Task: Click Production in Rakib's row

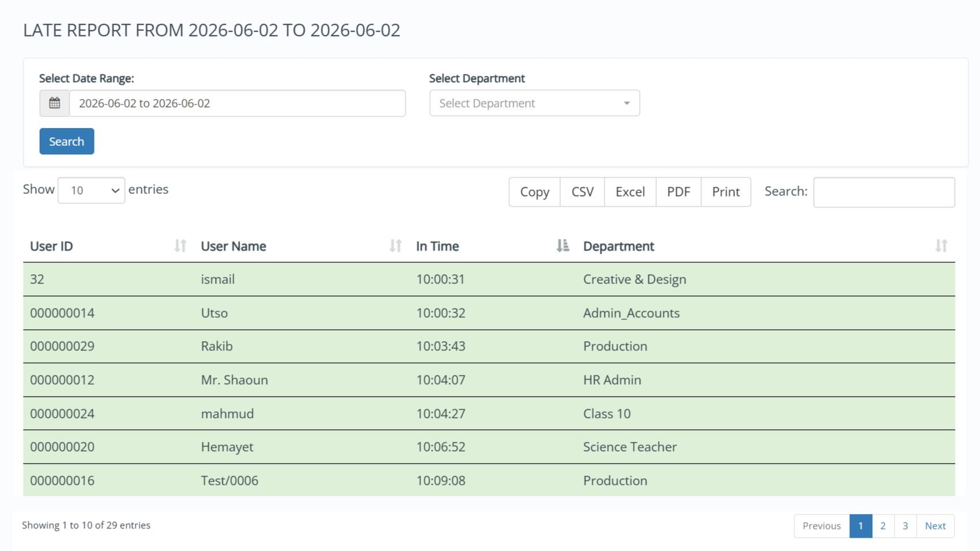Action: pyautogui.click(x=615, y=346)
